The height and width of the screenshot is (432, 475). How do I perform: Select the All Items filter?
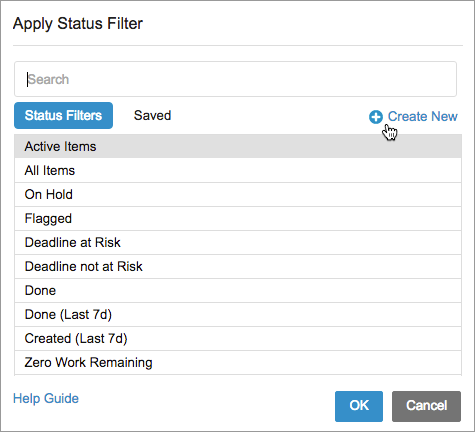tap(238, 170)
